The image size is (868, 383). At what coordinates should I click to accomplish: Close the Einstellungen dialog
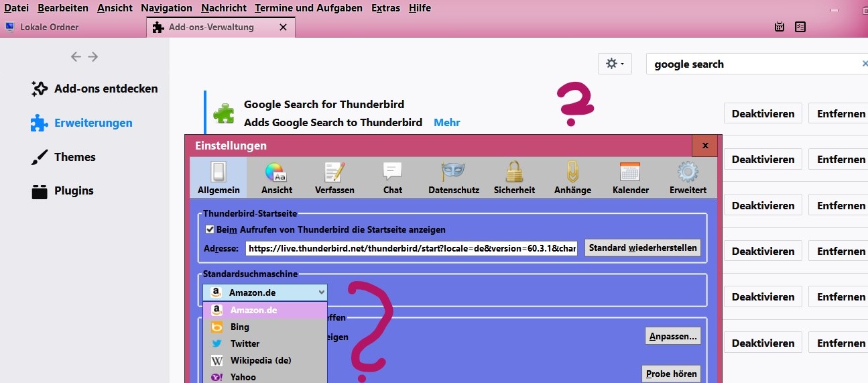pyautogui.click(x=705, y=146)
